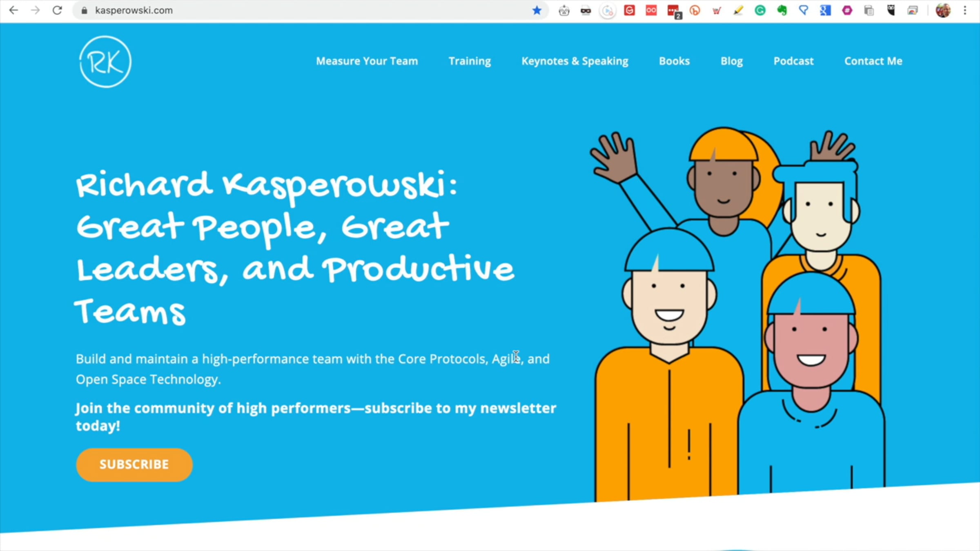Open the LastPass extension with badge 2
The height and width of the screenshot is (551, 980).
pyautogui.click(x=673, y=11)
